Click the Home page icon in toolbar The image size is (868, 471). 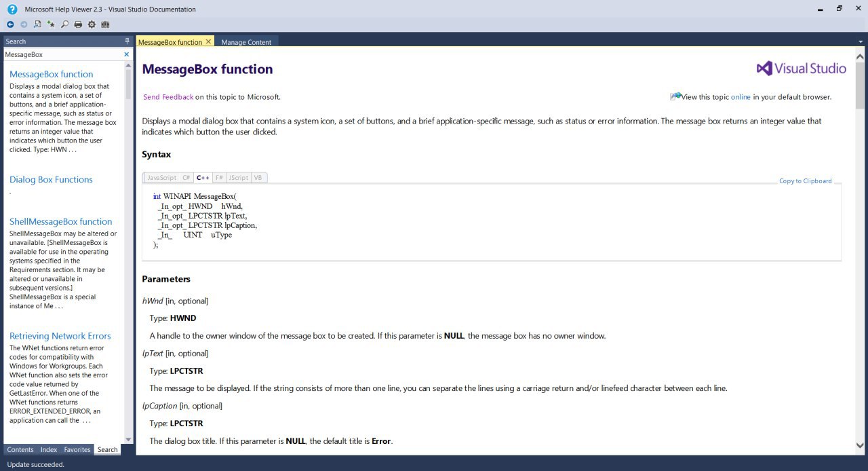click(x=37, y=24)
